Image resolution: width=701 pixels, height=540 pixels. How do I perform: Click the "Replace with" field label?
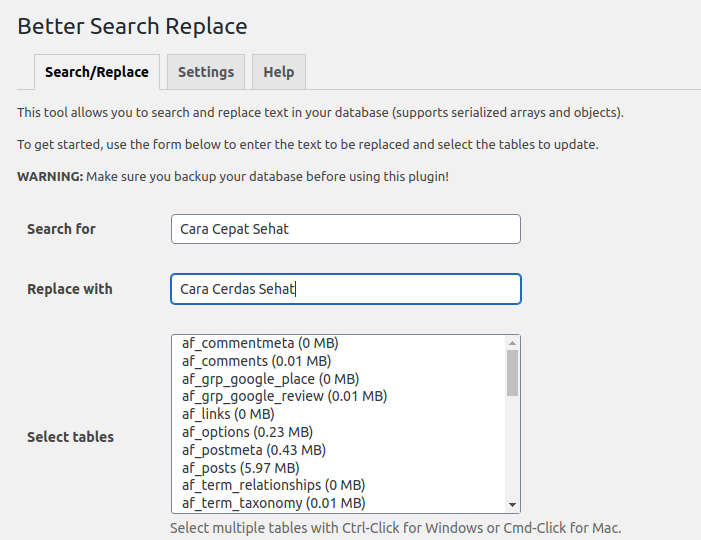click(x=69, y=289)
